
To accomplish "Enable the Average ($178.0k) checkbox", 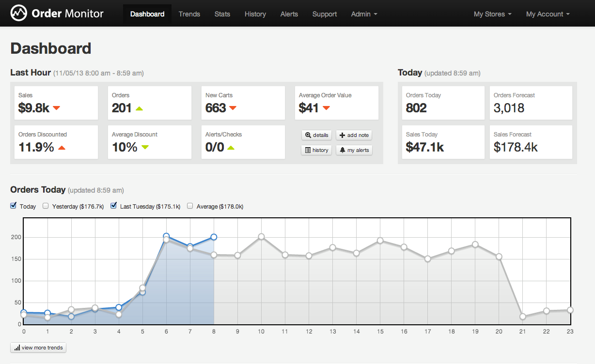I will (x=190, y=206).
